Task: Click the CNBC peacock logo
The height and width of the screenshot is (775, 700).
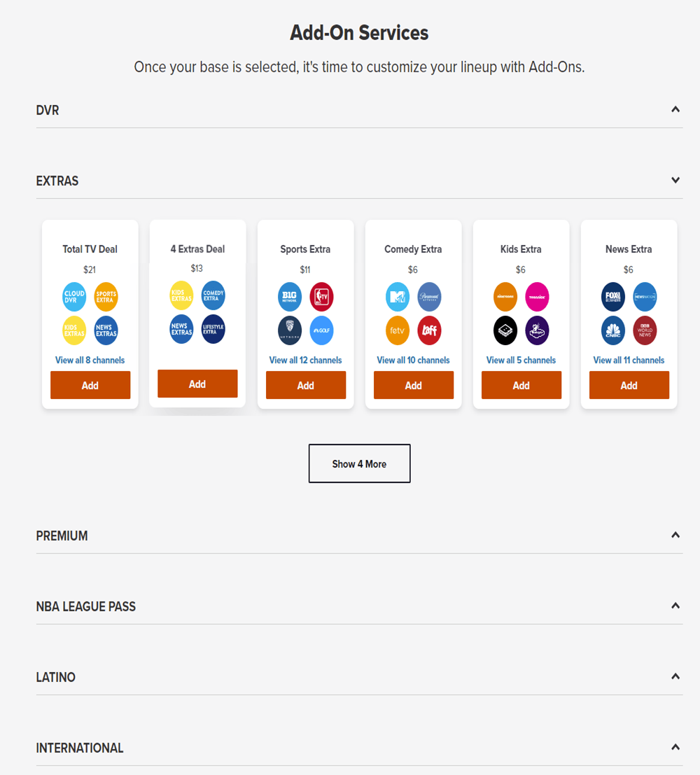Action: 613,331
